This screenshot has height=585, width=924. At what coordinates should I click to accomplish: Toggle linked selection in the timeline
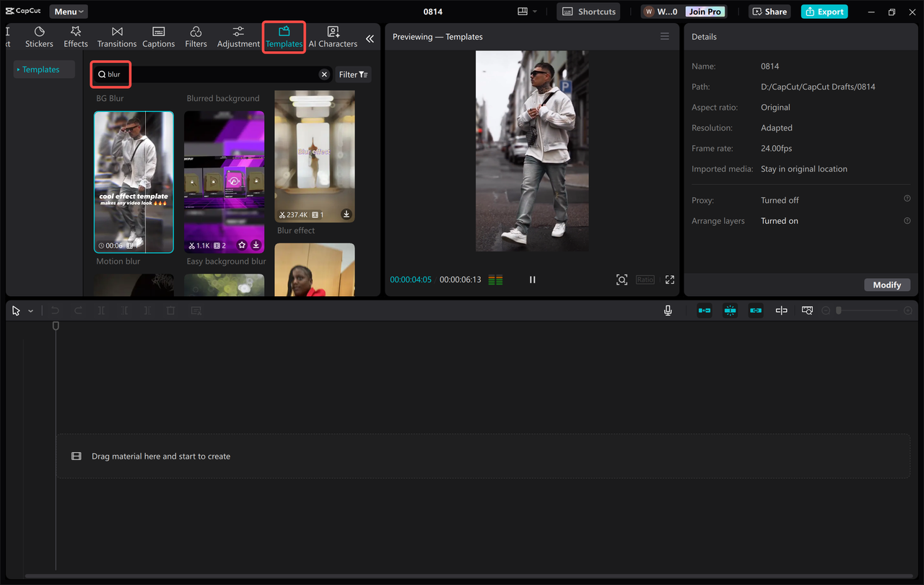pos(755,311)
